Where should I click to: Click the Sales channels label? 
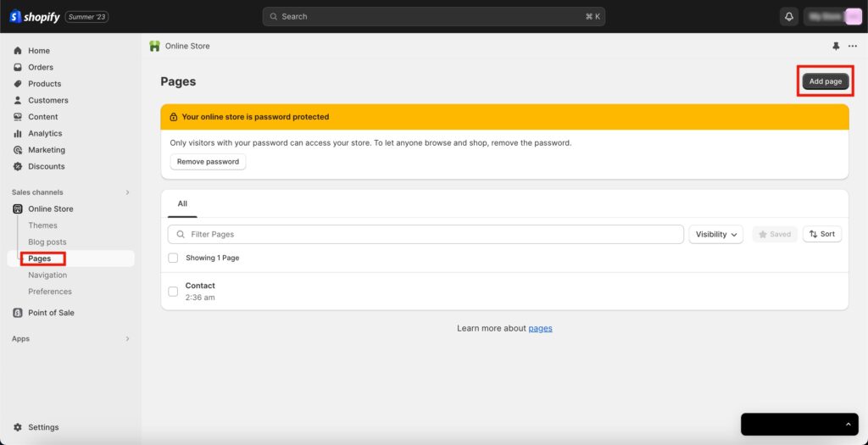pos(37,192)
